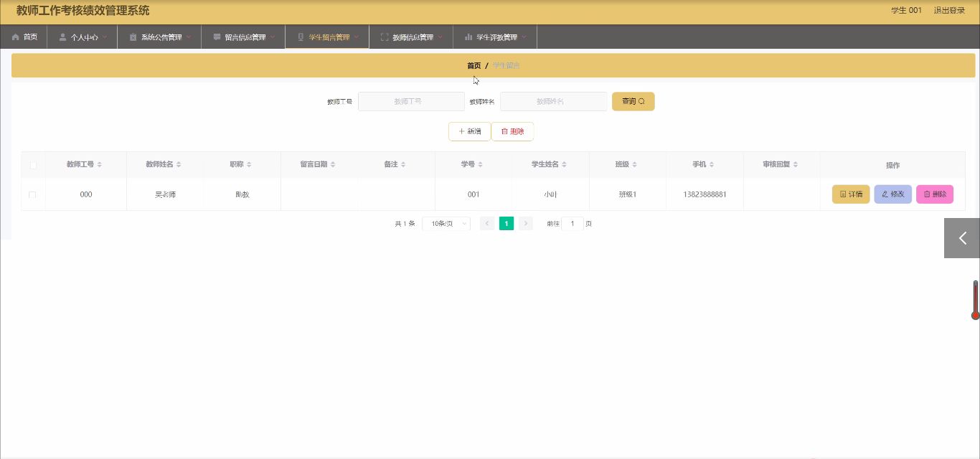Focus the 教师工号 search input
The image size is (980, 459).
[411, 102]
